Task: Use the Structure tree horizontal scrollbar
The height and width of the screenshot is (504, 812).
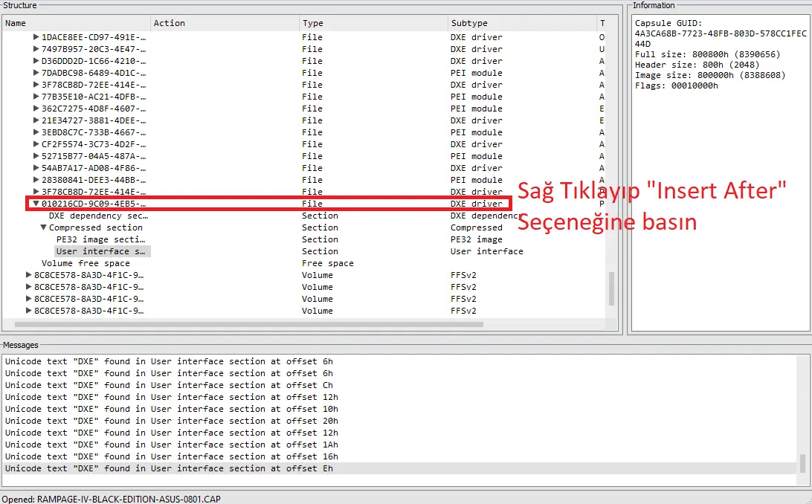Action: tap(248, 324)
